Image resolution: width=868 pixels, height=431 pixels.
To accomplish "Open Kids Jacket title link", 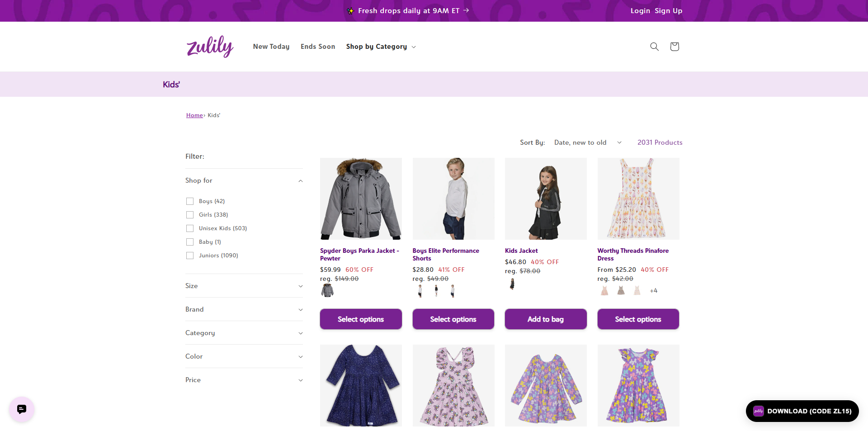I will pyautogui.click(x=521, y=251).
